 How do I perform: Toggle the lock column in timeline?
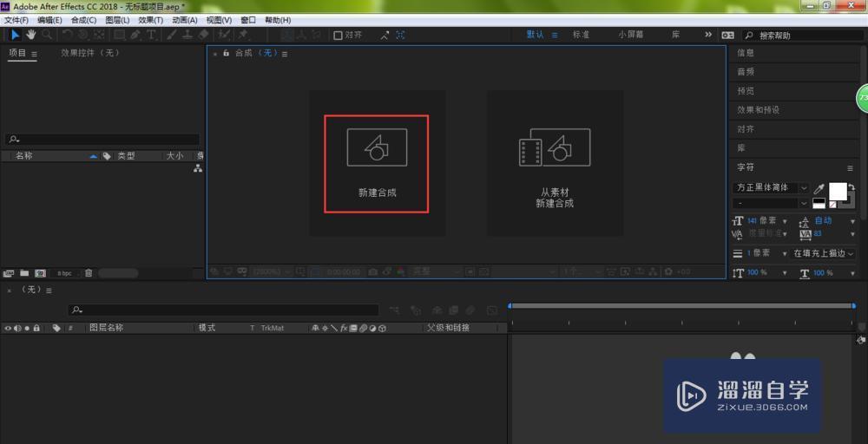coord(36,328)
